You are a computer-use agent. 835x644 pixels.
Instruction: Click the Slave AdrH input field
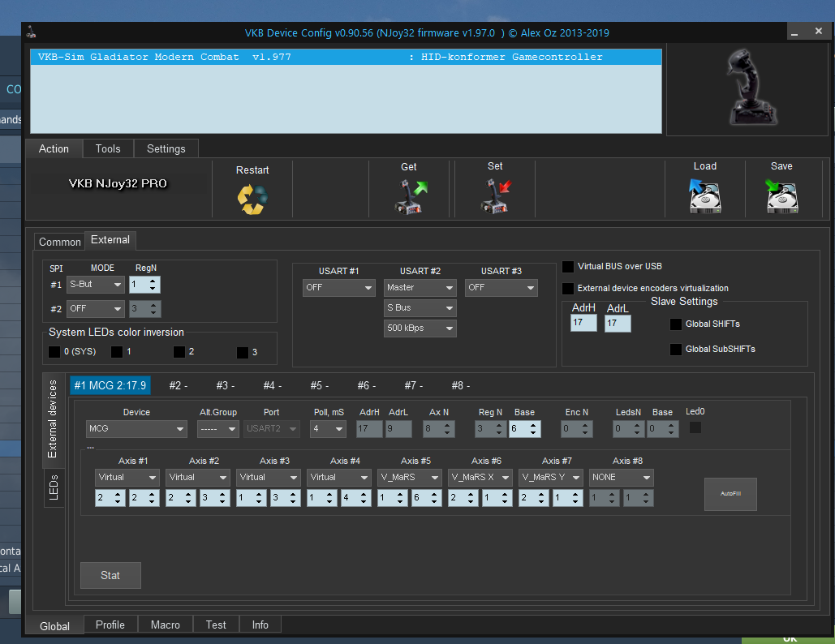583,323
